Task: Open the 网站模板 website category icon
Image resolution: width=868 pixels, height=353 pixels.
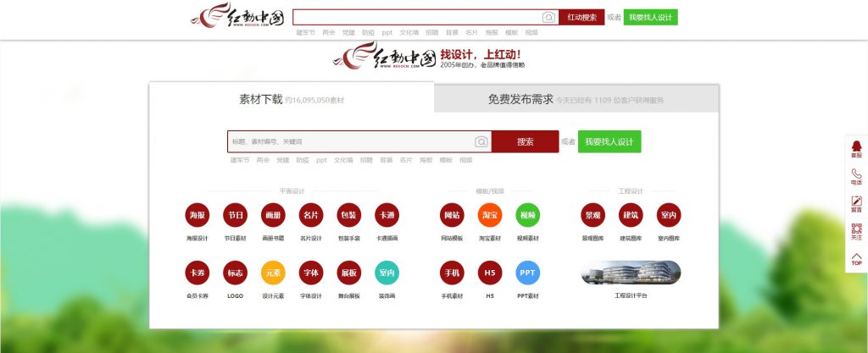Action: [x=452, y=216]
